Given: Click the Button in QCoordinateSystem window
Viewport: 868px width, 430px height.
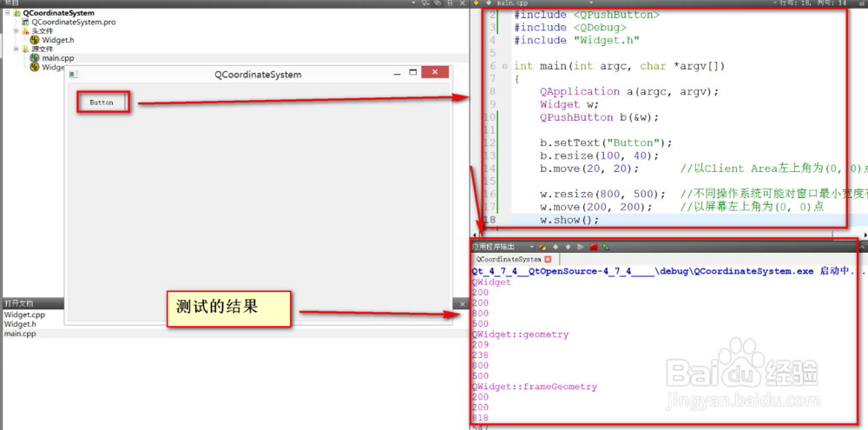Looking at the screenshot, I should [x=102, y=103].
